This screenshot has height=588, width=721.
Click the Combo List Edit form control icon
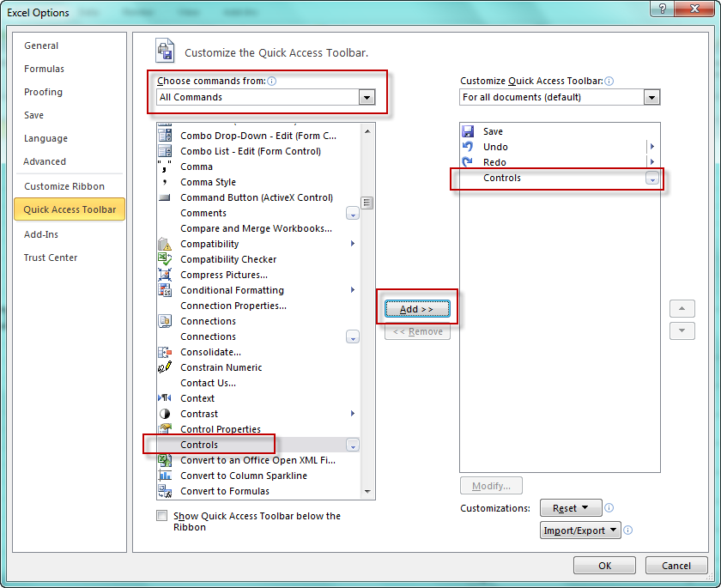[x=165, y=151]
